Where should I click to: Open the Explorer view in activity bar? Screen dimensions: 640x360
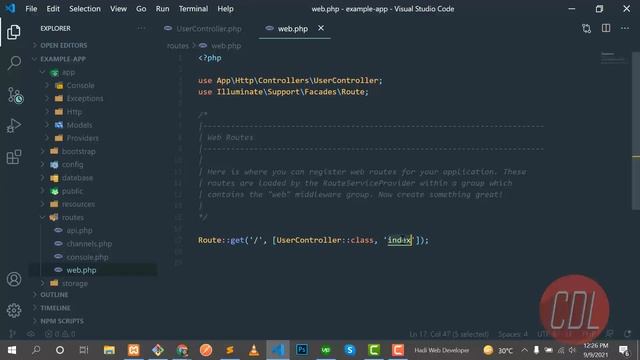tap(13, 32)
